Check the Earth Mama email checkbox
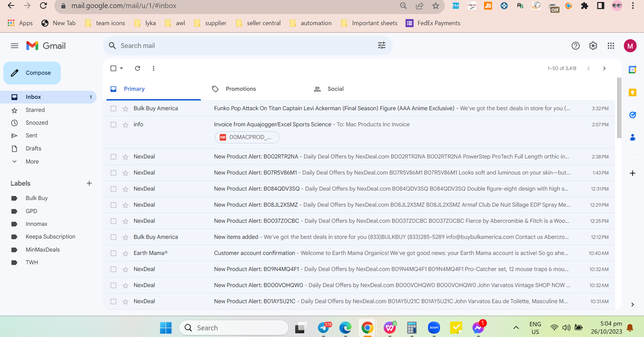The width and height of the screenshot is (644, 337). coord(113,253)
